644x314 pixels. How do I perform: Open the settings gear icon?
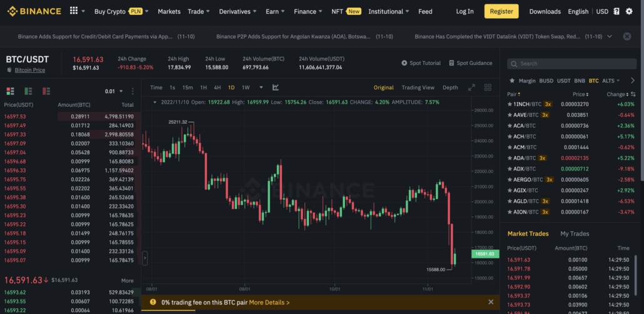[629, 11]
